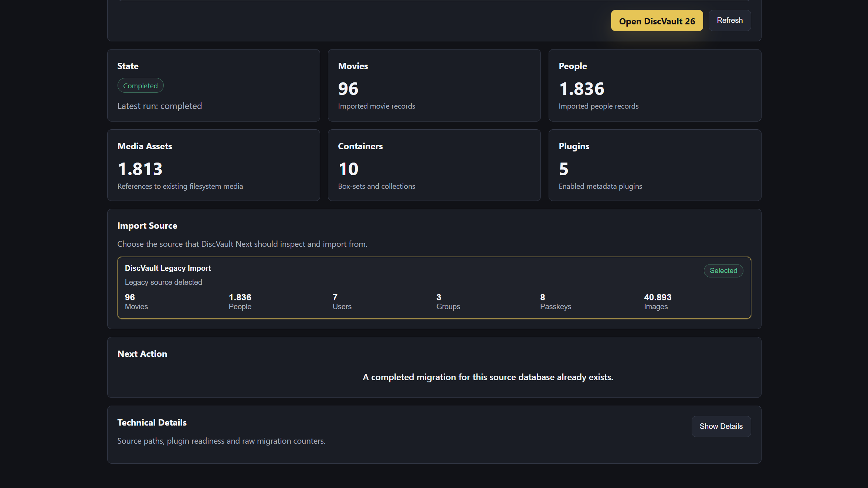
Task: Click 'Latest run: completed' text
Action: click(160, 106)
